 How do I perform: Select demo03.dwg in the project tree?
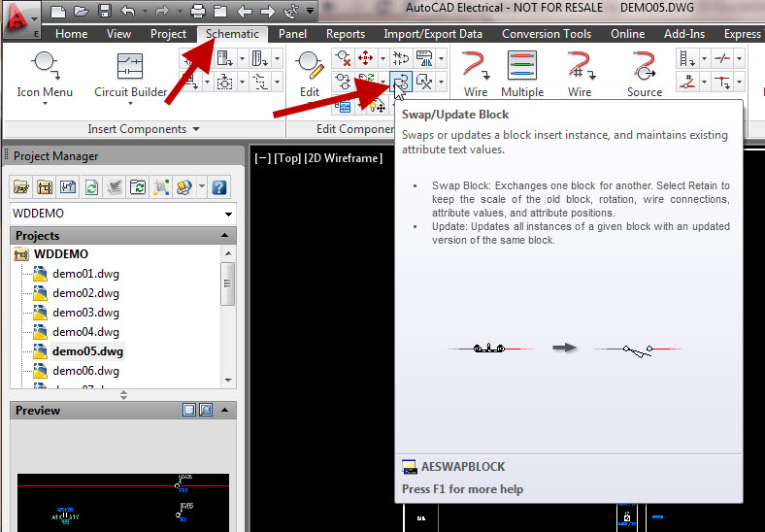pos(85,313)
